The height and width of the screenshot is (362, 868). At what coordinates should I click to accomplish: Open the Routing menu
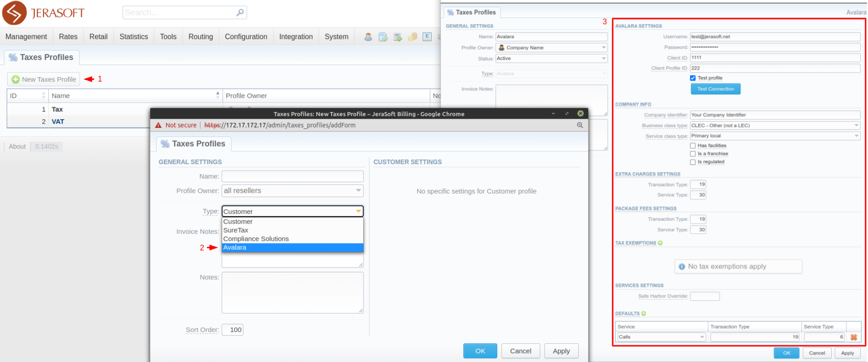(x=200, y=37)
